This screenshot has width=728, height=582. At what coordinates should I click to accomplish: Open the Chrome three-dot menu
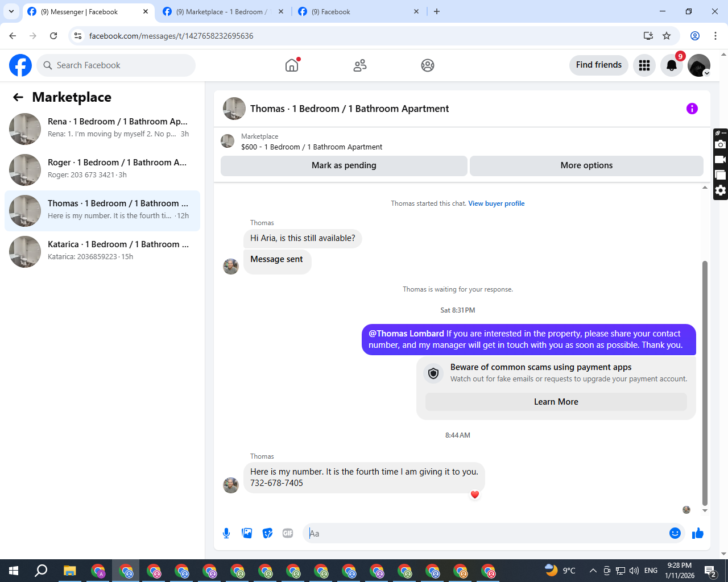(x=715, y=36)
